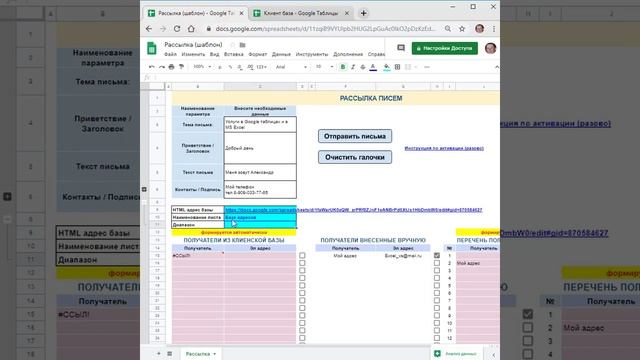Screen dimensions: 640x360
Task: Decrease decimal places in the toolbar
Action: [x=240, y=67]
